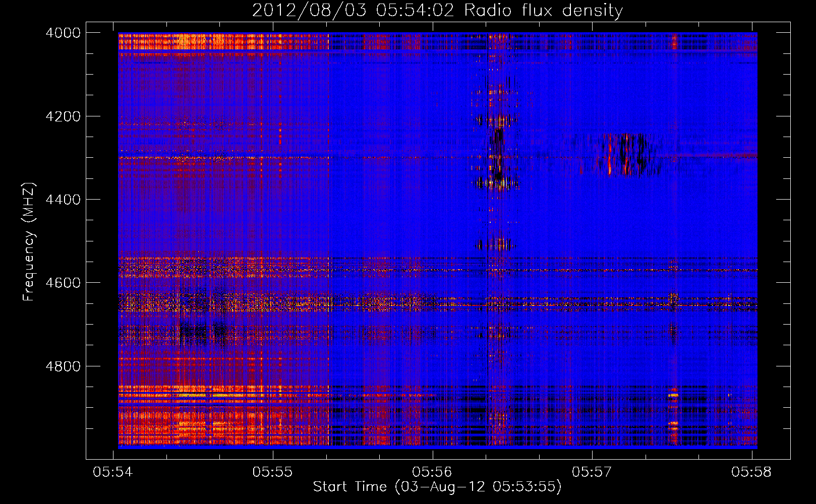Image resolution: width=816 pixels, height=504 pixels.
Task: Click the 05:55 time tick label
Action: [x=273, y=472]
